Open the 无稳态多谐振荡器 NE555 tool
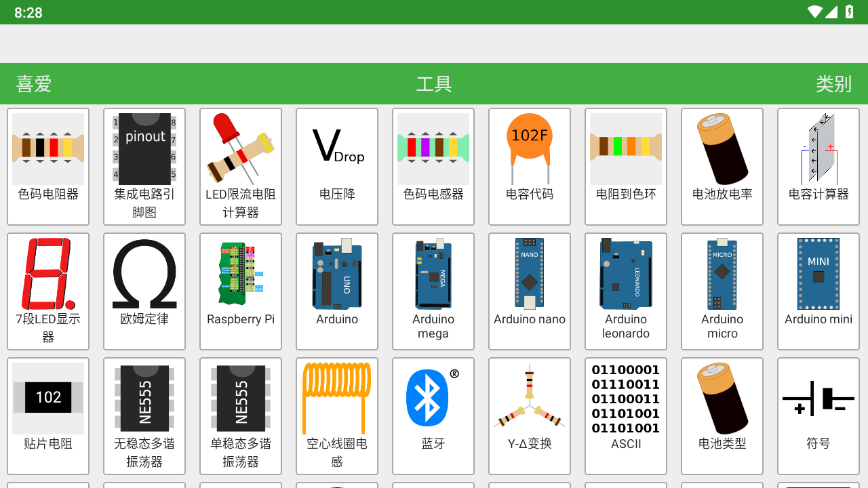 144,416
